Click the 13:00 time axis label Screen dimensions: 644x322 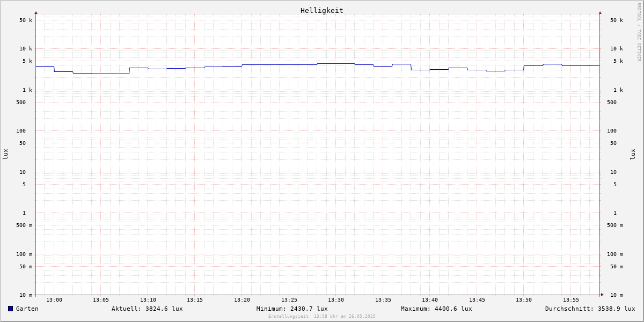pyautogui.click(x=54, y=300)
